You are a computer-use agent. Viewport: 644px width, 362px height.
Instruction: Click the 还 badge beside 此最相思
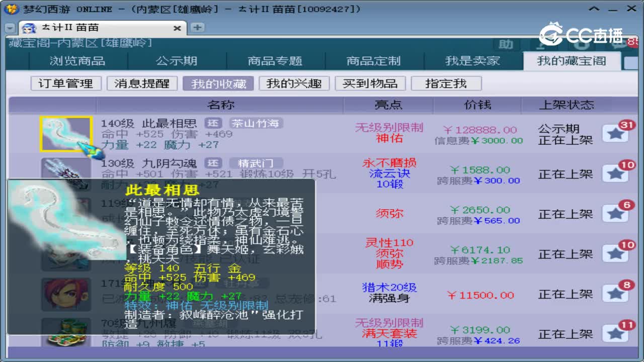(213, 123)
